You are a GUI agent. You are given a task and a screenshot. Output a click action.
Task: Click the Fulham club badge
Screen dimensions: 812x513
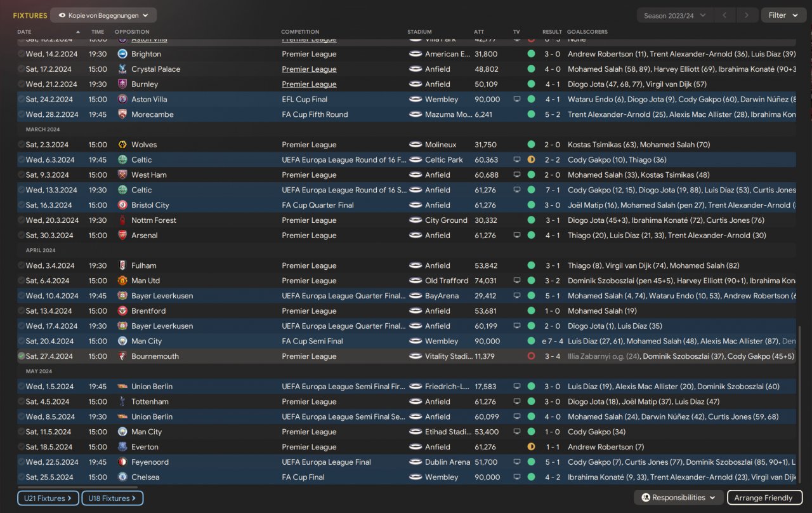click(x=122, y=266)
